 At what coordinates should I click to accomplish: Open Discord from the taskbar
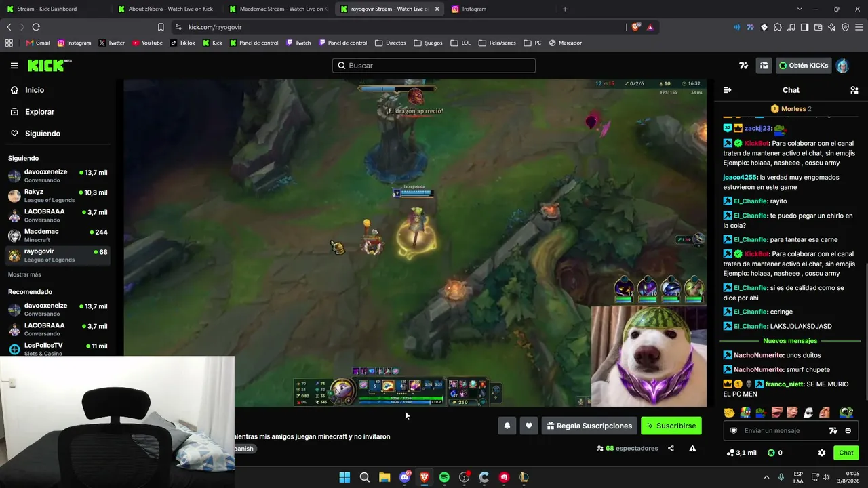[405, 477]
